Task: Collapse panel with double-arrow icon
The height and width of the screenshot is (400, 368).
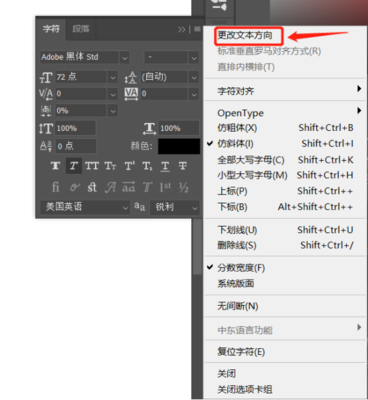Action: point(182,30)
